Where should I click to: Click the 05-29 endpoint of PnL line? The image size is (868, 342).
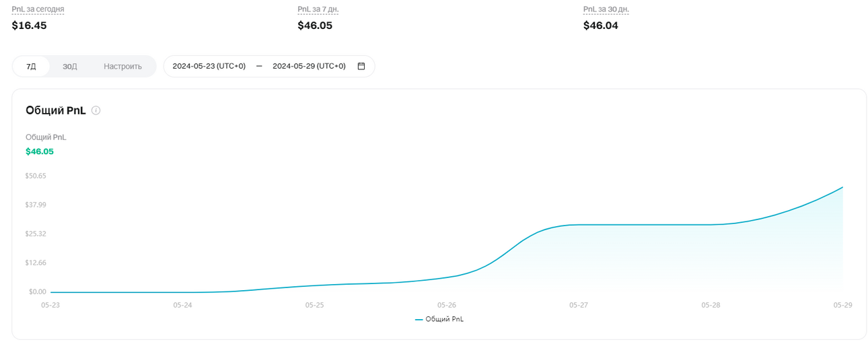tap(842, 187)
